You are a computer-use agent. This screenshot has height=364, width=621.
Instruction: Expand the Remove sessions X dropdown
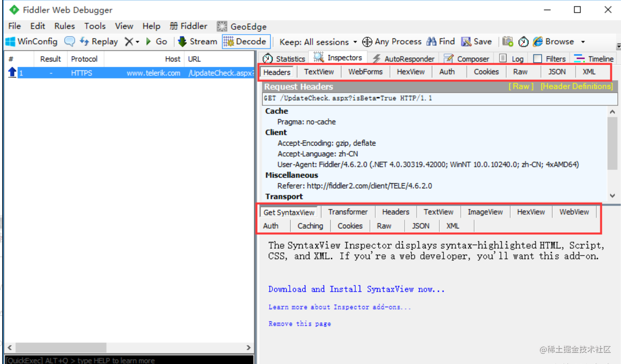click(132, 42)
